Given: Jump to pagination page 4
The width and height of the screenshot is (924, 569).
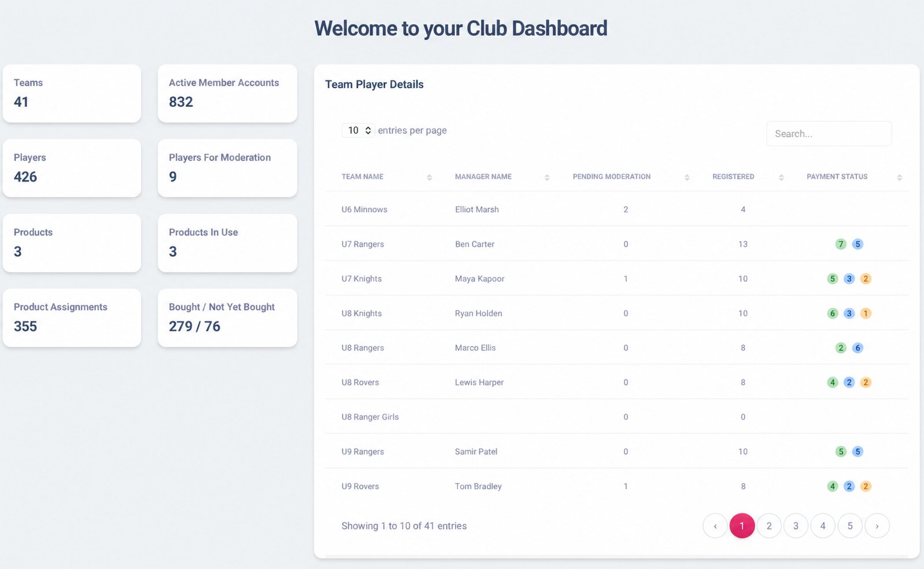Looking at the screenshot, I should click(x=823, y=526).
